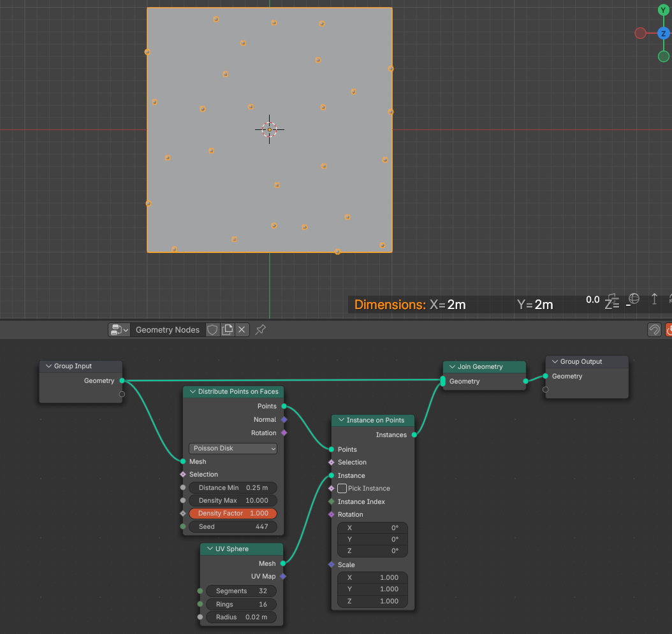Collapse the Instance on Points node
Viewport: 672px width, 634px height.
pos(341,421)
